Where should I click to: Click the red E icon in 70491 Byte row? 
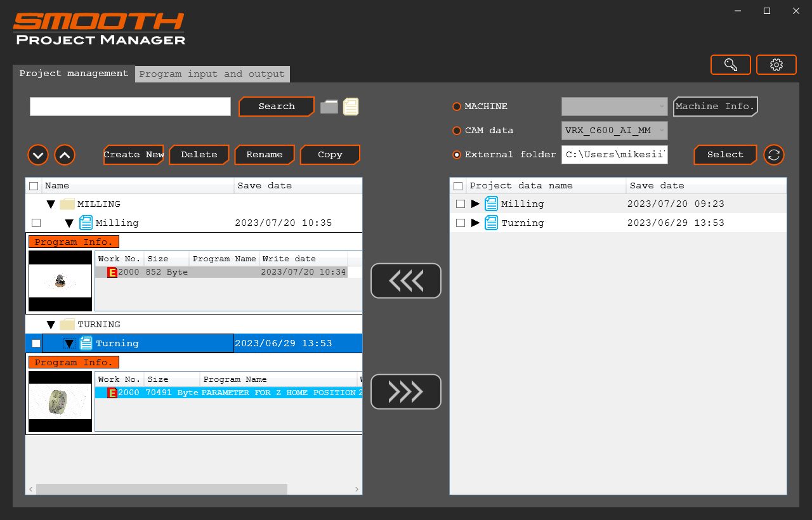(x=112, y=393)
